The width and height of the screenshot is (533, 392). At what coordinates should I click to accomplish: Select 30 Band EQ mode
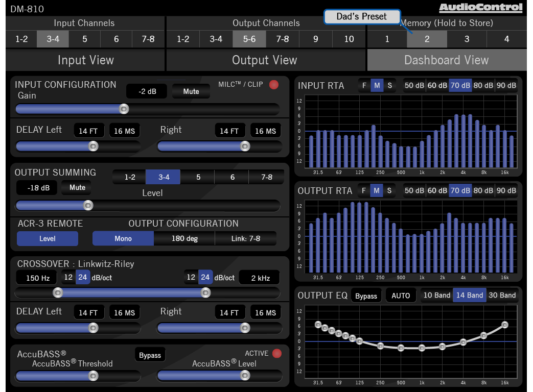click(x=501, y=296)
